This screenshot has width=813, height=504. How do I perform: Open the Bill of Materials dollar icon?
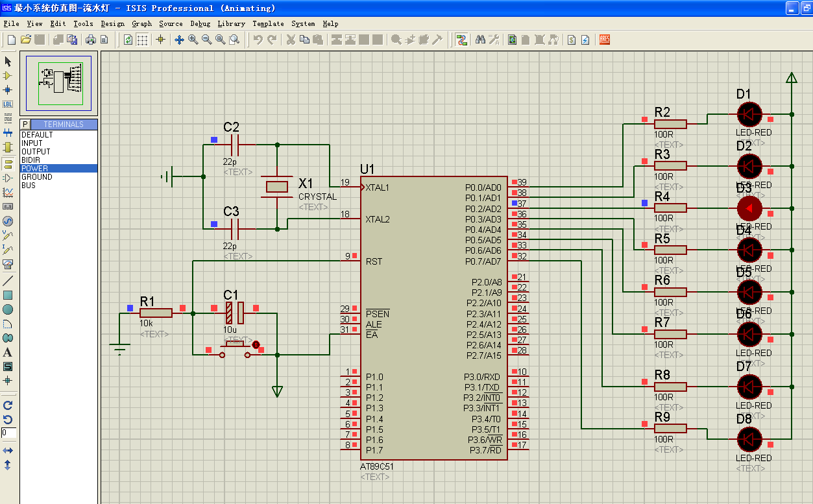point(571,40)
